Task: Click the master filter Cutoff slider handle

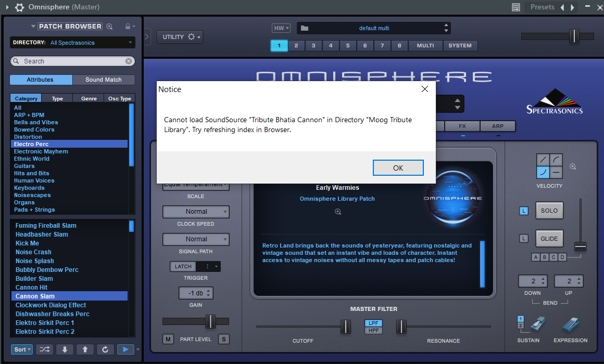Action: click(345, 327)
